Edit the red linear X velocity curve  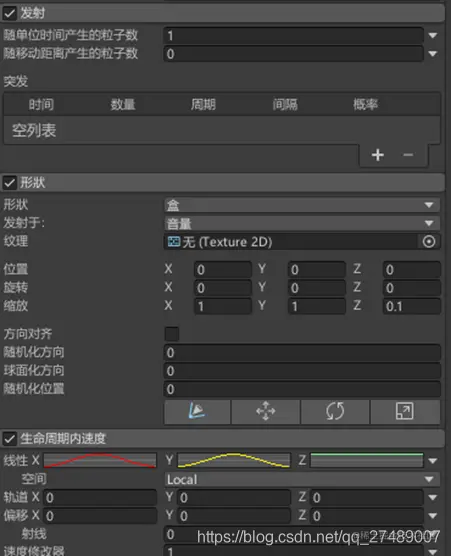(x=100, y=460)
